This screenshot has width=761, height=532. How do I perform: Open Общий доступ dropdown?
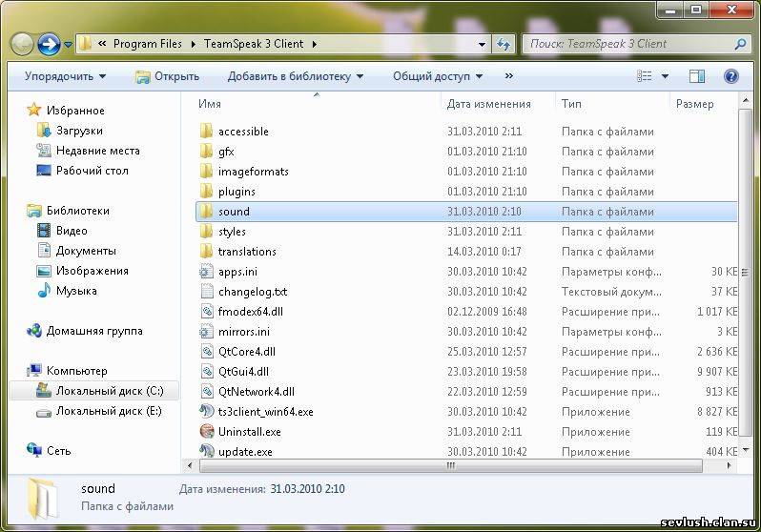[438, 76]
